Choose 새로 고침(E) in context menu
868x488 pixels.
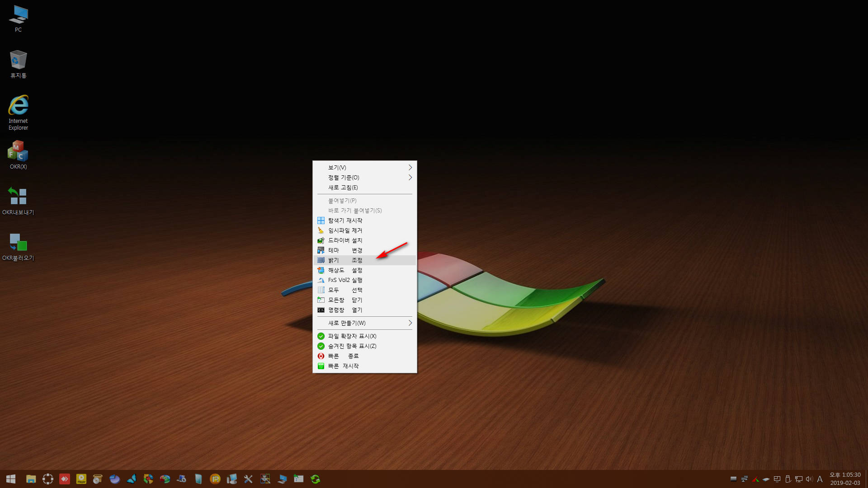tap(364, 188)
